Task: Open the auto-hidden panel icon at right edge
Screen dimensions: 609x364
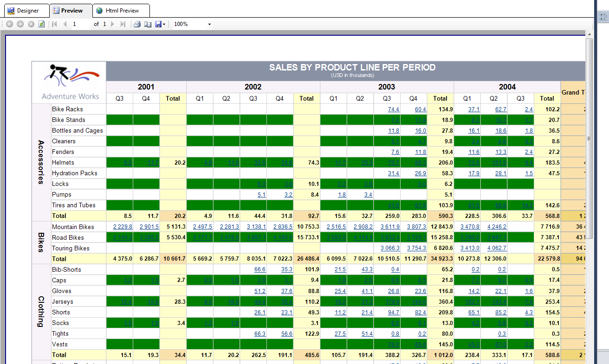Action: coord(603,18)
